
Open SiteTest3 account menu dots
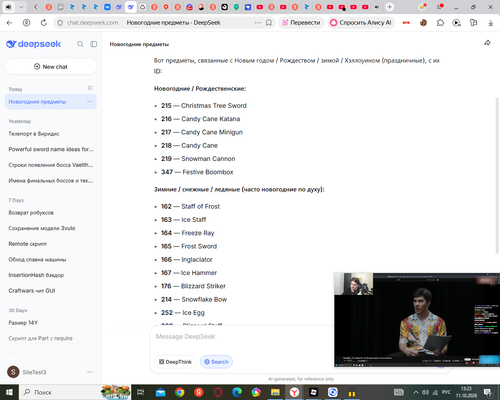pyautogui.click(x=90, y=372)
